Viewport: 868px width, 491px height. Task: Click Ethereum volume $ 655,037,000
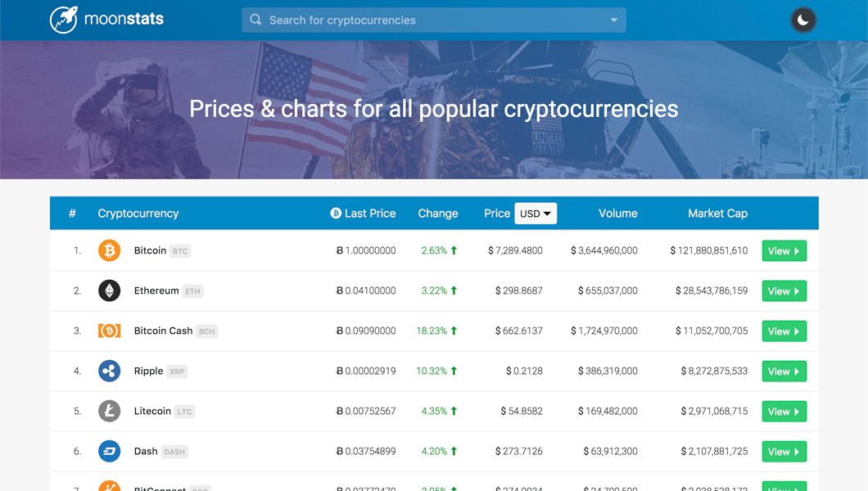[608, 291]
